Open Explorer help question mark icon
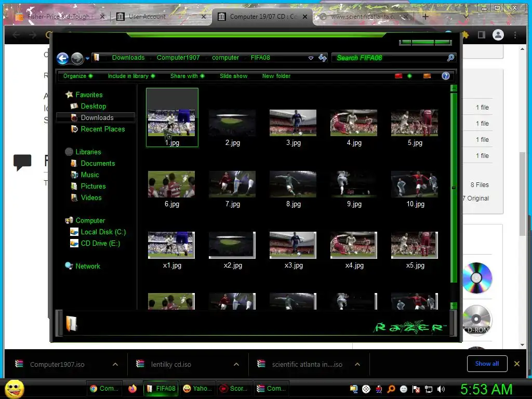 tap(445, 76)
